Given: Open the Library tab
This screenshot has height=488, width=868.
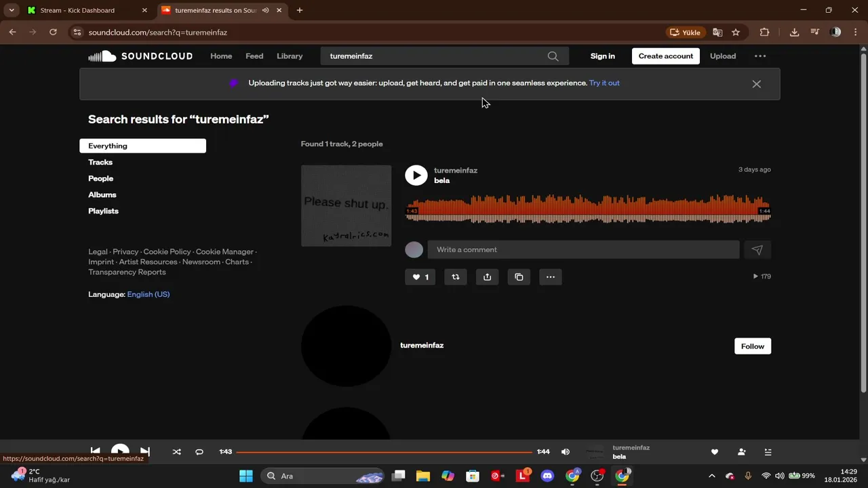Looking at the screenshot, I should (x=290, y=56).
